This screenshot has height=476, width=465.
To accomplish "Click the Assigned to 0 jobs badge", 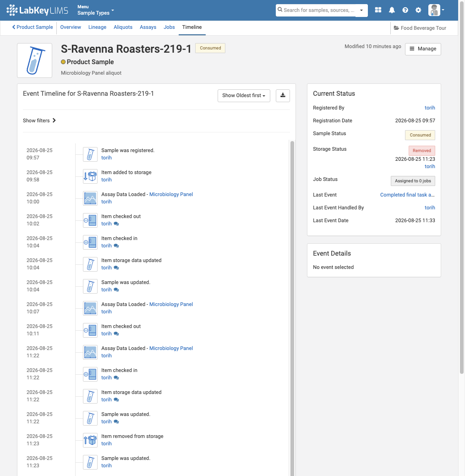I will tap(413, 181).
